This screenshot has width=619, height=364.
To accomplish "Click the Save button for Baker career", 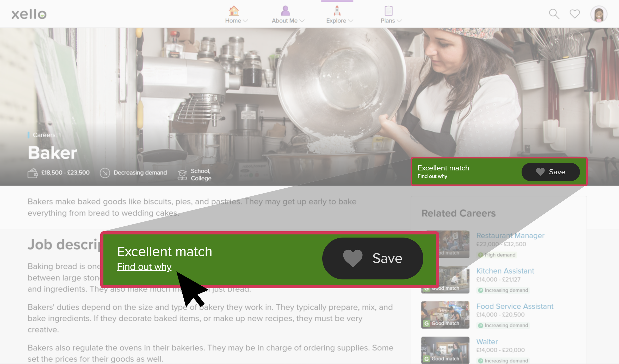I will click(551, 171).
